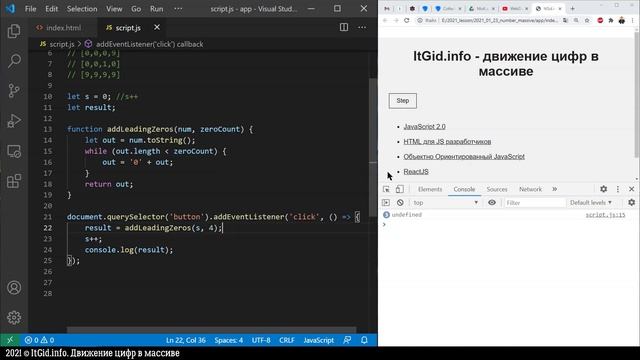Select language mode JavaScript in status bar
This screenshot has height=360, width=640.
pyautogui.click(x=318, y=340)
